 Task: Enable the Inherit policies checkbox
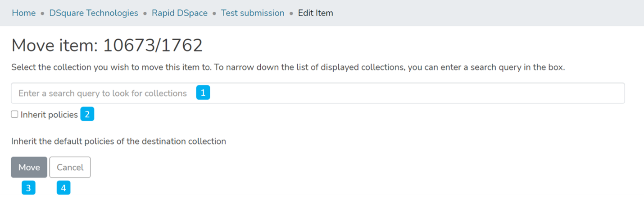click(15, 115)
